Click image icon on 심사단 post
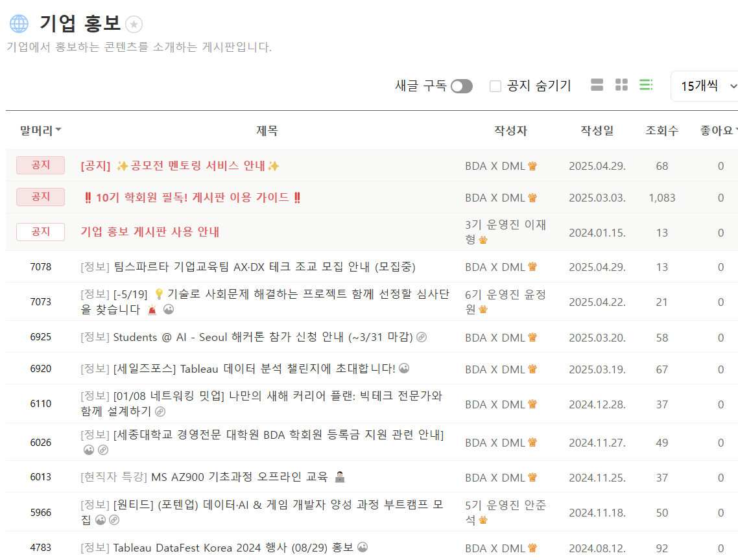 point(169,310)
